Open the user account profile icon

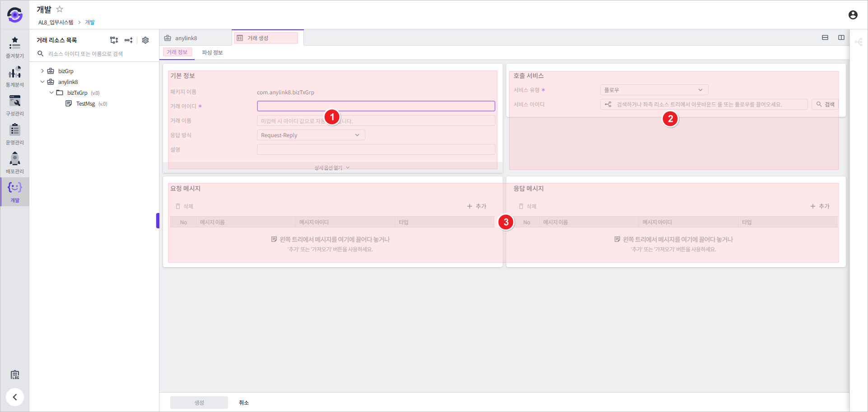point(853,15)
